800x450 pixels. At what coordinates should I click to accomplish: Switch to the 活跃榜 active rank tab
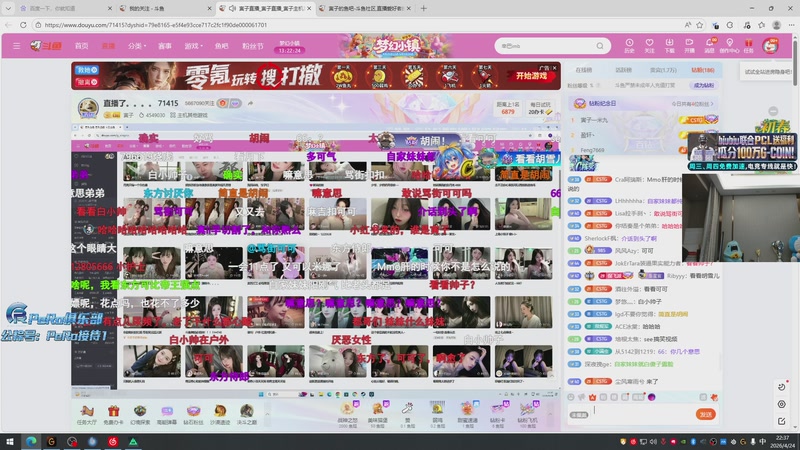tap(623, 70)
